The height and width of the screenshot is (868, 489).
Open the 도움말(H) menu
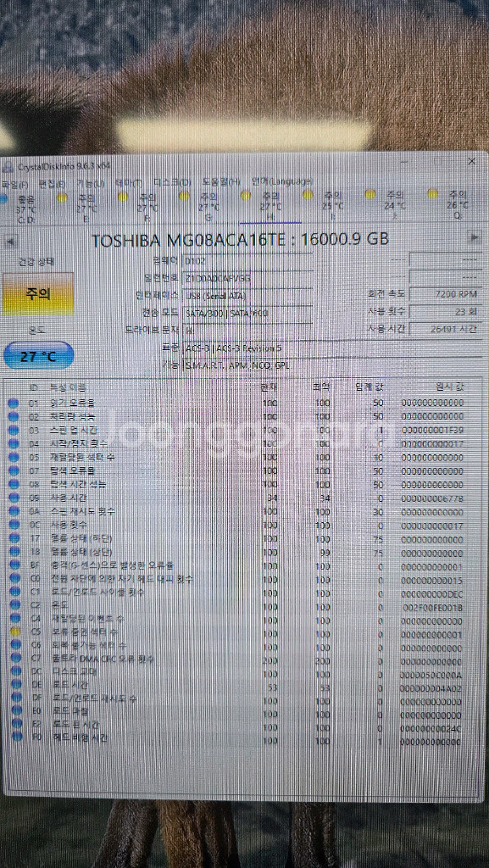click(221, 182)
